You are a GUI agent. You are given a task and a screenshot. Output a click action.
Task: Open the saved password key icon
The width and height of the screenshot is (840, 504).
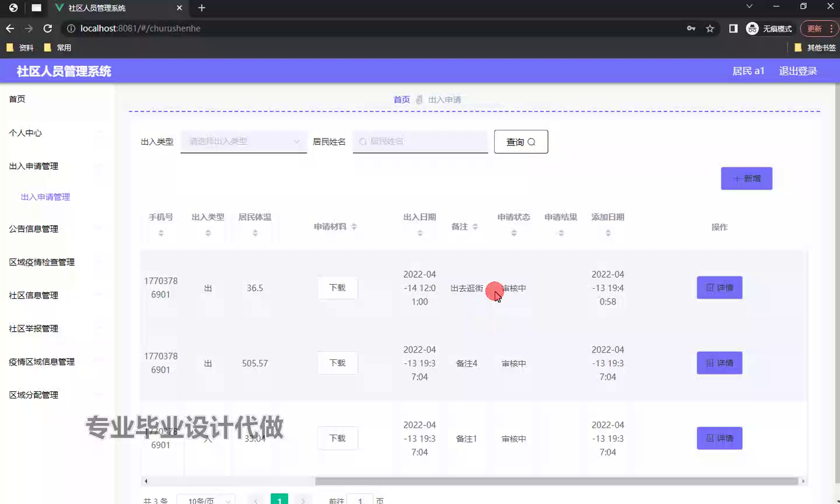pos(691,28)
